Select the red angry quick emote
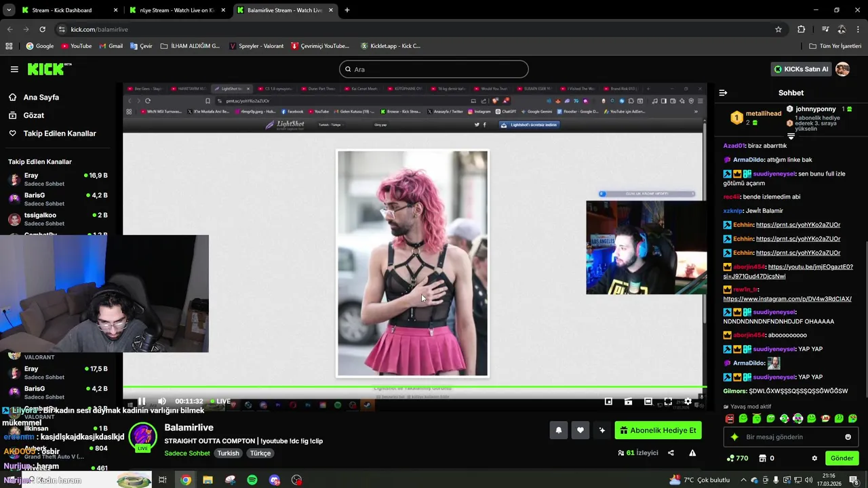The width and height of the screenshot is (868, 488). coord(729,419)
